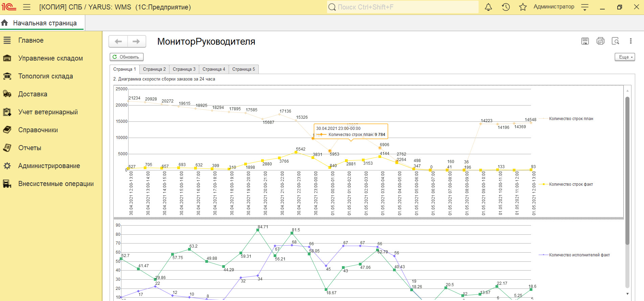Open the Главное section
644x301 pixels.
[31, 40]
